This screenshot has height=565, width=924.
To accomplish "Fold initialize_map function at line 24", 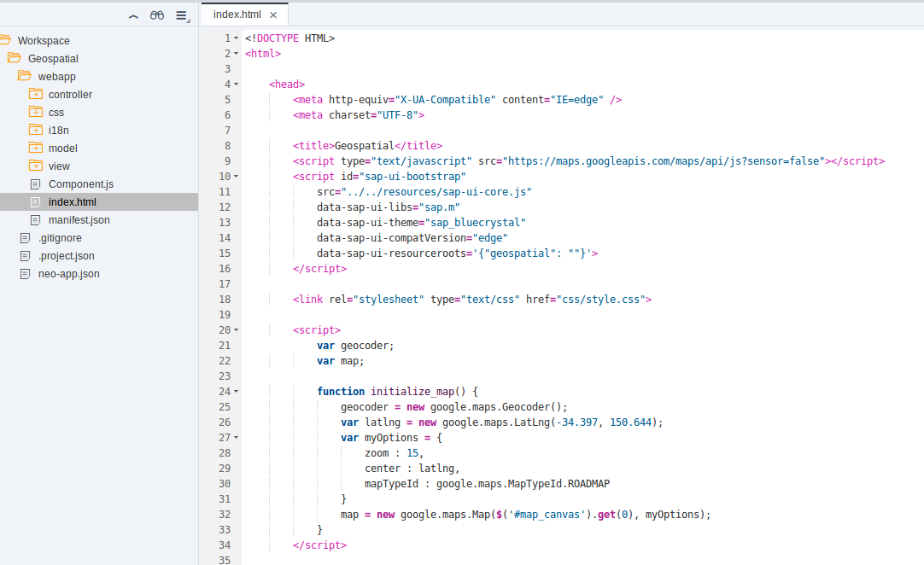I will (237, 391).
